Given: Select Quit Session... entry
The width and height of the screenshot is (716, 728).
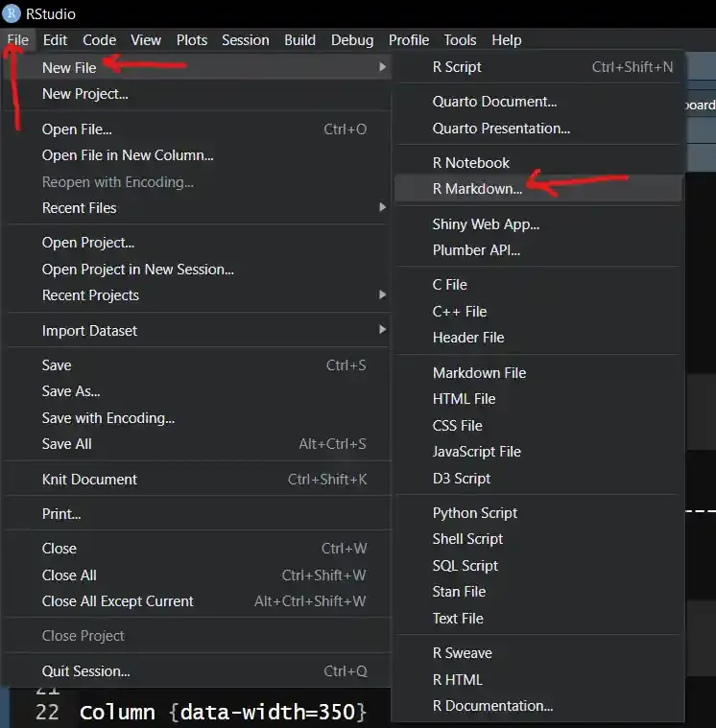Looking at the screenshot, I should (x=198, y=671).
